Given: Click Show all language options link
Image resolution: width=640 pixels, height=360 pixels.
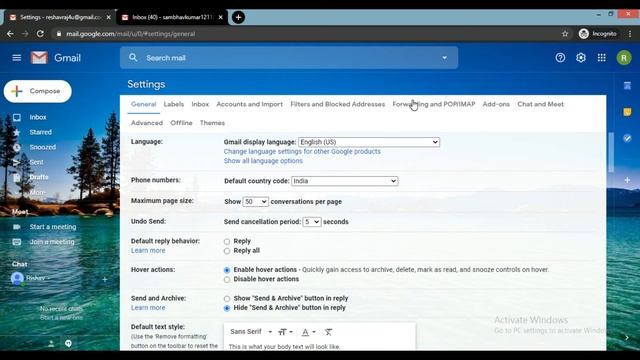Looking at the screenshot, I should (263, 161).
